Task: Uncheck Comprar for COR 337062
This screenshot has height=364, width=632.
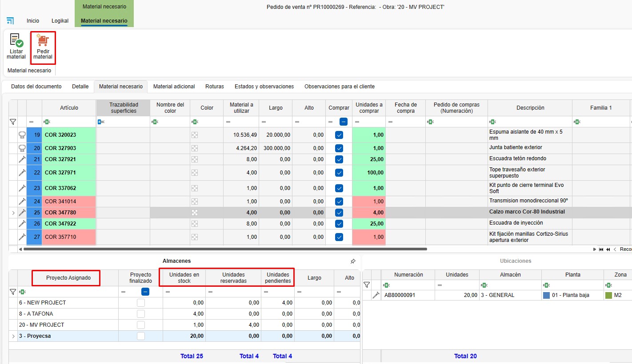Action: (x=339, y=188)
